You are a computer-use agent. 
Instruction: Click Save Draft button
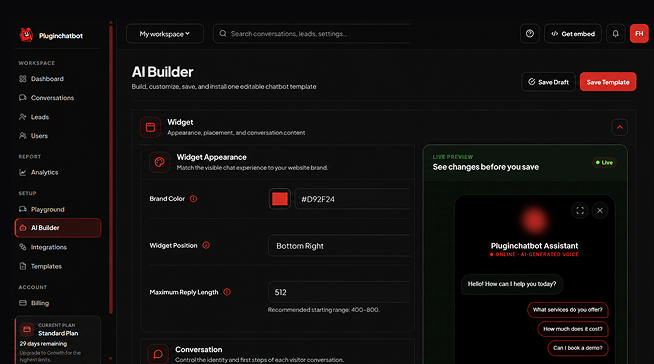[548, 82]
